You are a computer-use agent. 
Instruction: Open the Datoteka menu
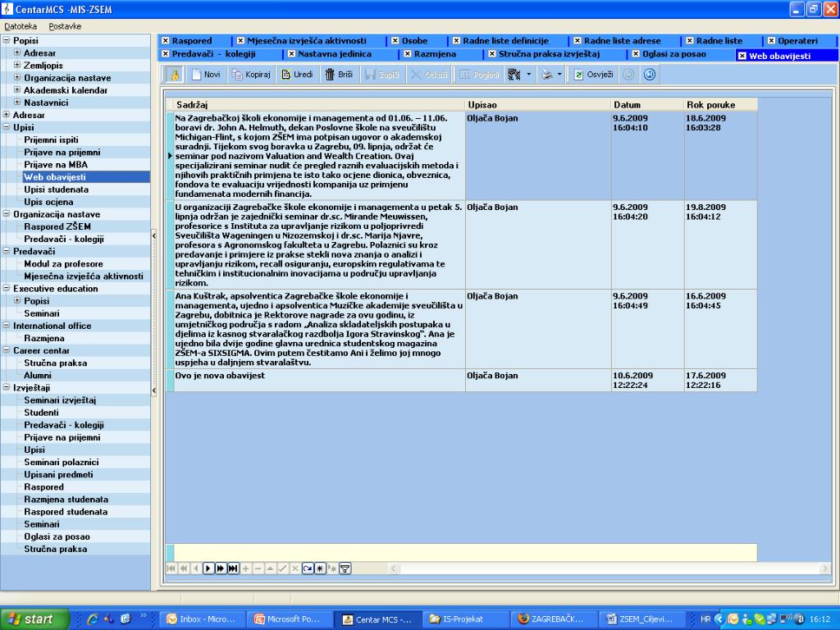[21, 26]
